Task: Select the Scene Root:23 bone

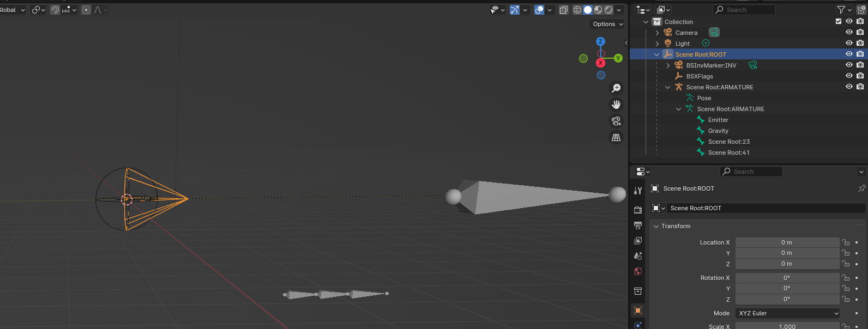Action: coord(729,142)
